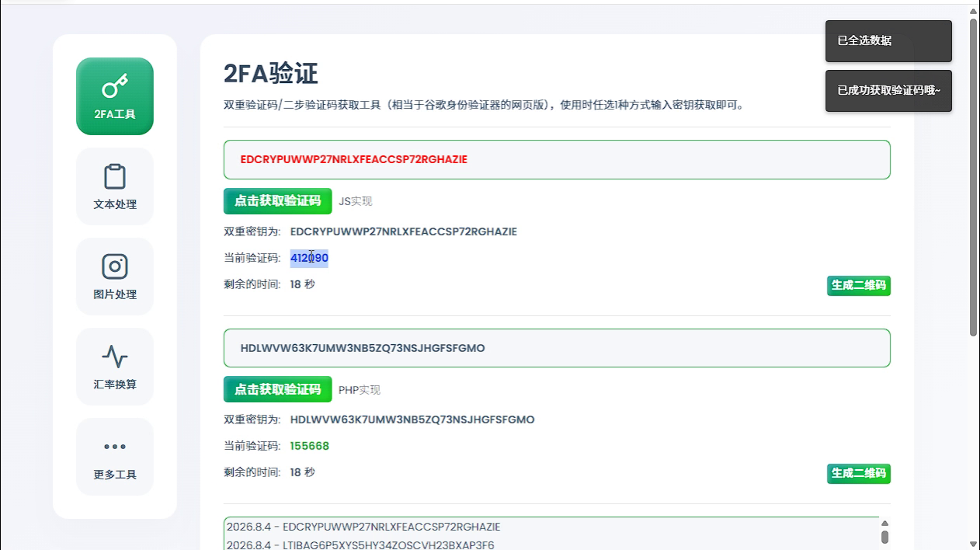Image resolution: width=980 pixels, height=550 pixels.
Task: Copy the green code 155668
Action: pos(309,446)
